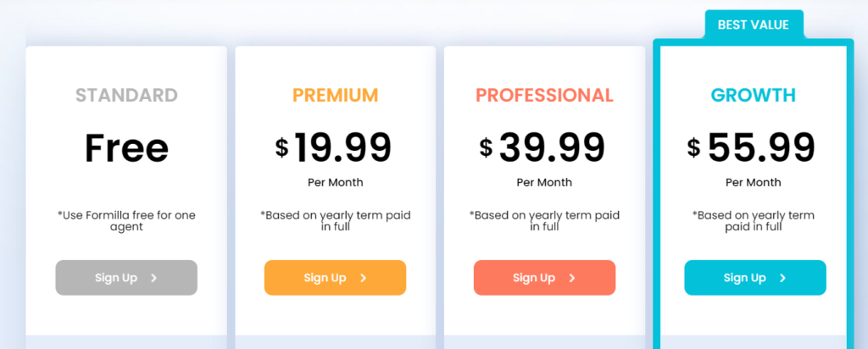Click the 'Use Formilla free for one agent' note
Screen dimensions: 868x349
126,221
